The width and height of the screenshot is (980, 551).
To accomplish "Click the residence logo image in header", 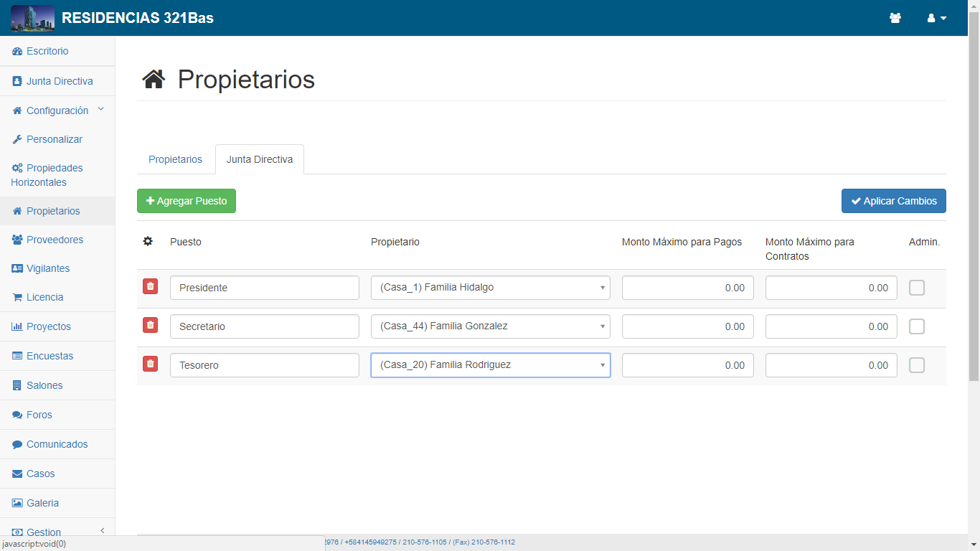I will pyautogui.click(x=32, y=18).
